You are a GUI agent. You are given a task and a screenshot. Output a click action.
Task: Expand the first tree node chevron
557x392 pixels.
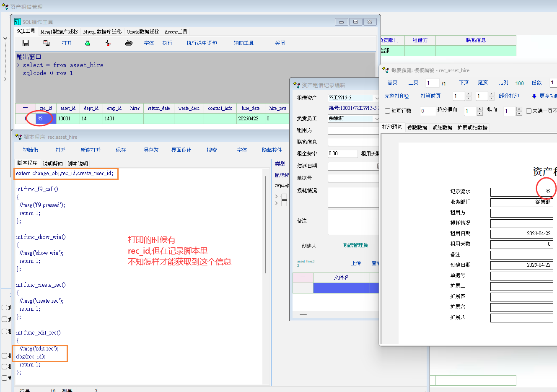coord(277,196)
